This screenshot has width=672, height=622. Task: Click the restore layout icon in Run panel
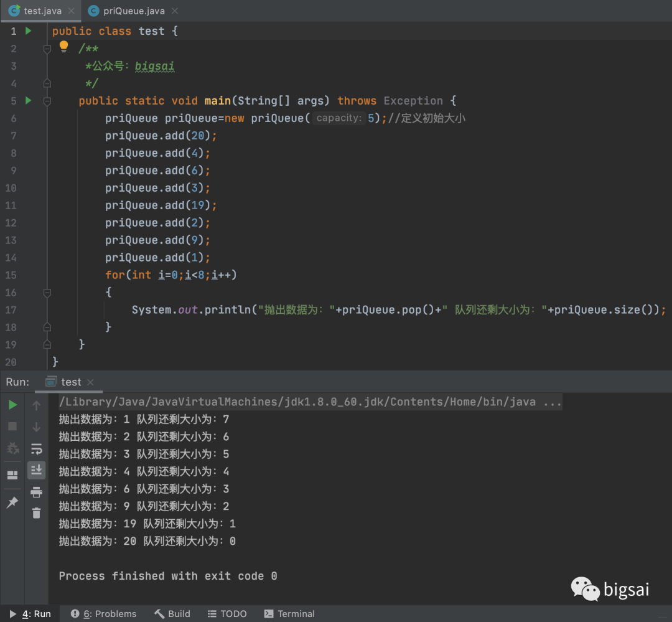(12, 475)
